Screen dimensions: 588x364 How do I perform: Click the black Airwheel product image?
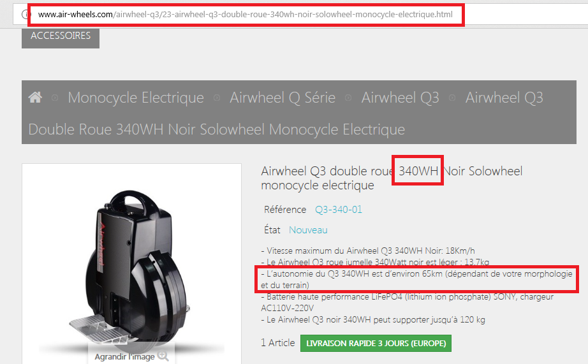click(131, 263)
